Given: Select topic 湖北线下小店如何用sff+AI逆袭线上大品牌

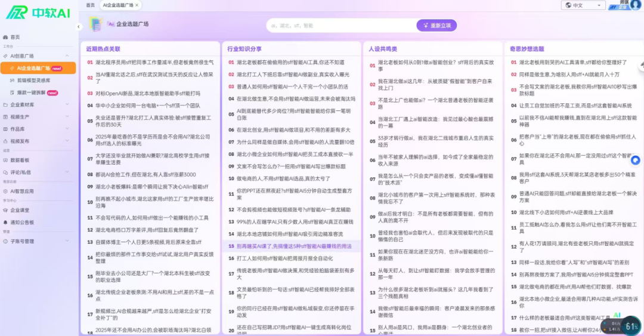Looking at the screenshot, I should click(566, 212).
